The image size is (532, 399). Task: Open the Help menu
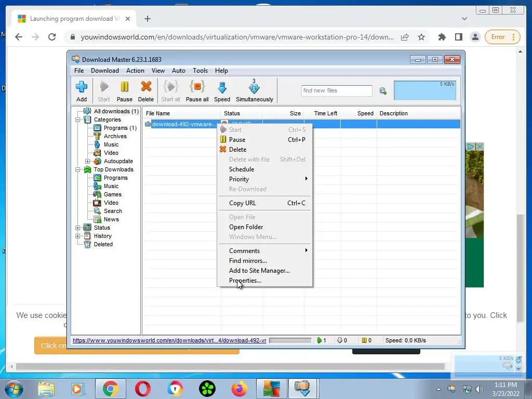(221, 71)
